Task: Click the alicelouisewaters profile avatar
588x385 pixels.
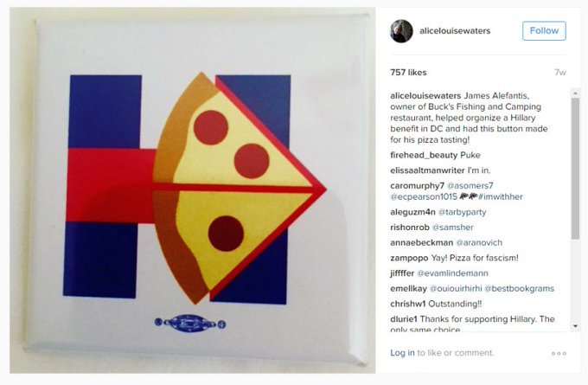Action: point(401,31)
